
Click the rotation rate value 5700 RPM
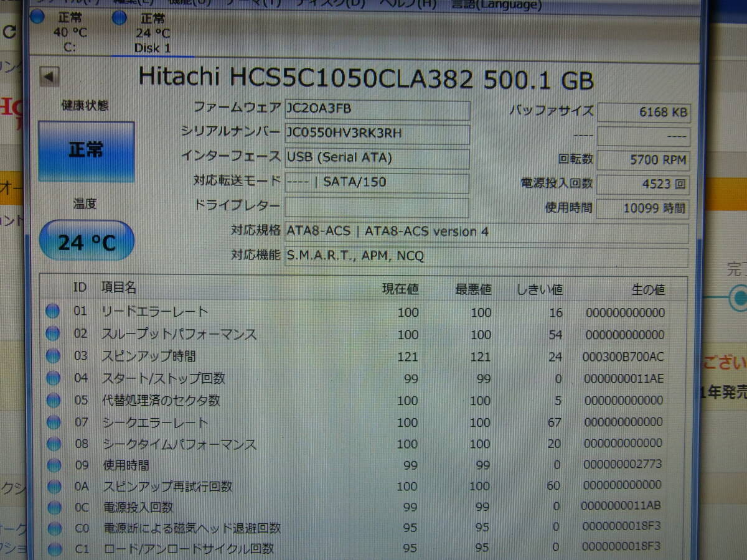pos(644,160)
